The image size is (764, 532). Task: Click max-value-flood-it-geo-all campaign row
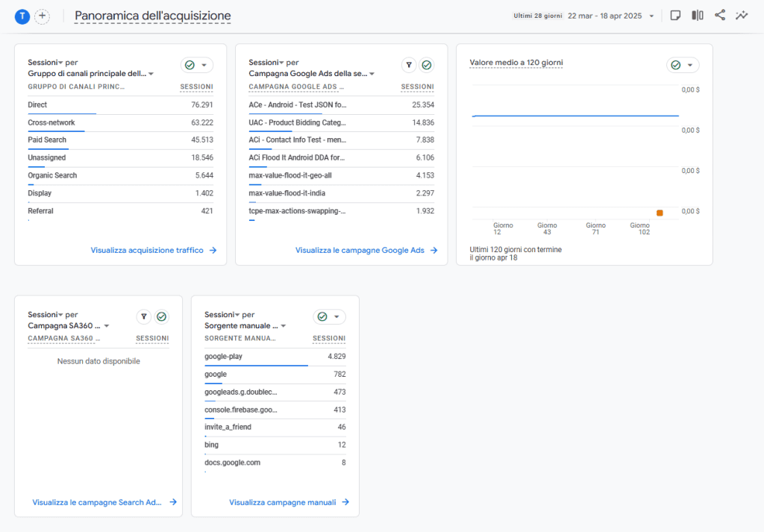pyautogui.click(x=341, y=175)
